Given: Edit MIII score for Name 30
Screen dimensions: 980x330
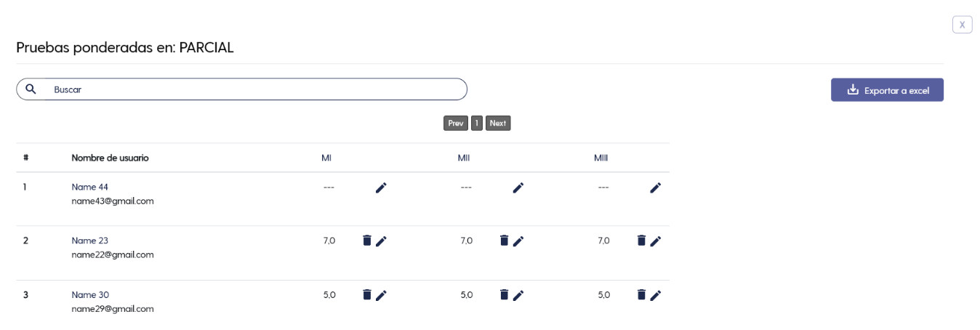Looking at the screenshot, I should pos(656,295).
